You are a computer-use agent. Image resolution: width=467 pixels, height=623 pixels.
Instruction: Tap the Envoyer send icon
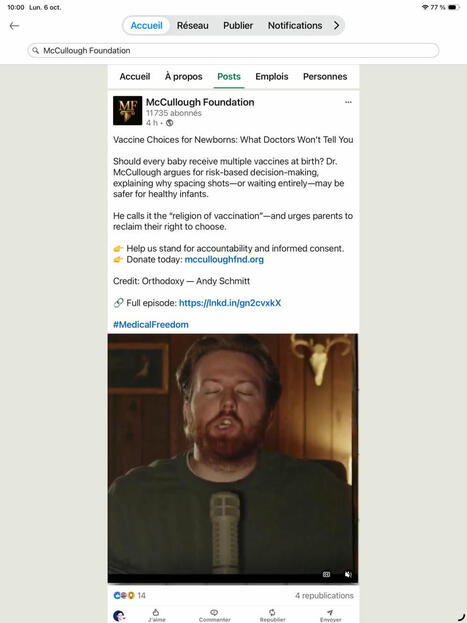click(x=330, y=615)
